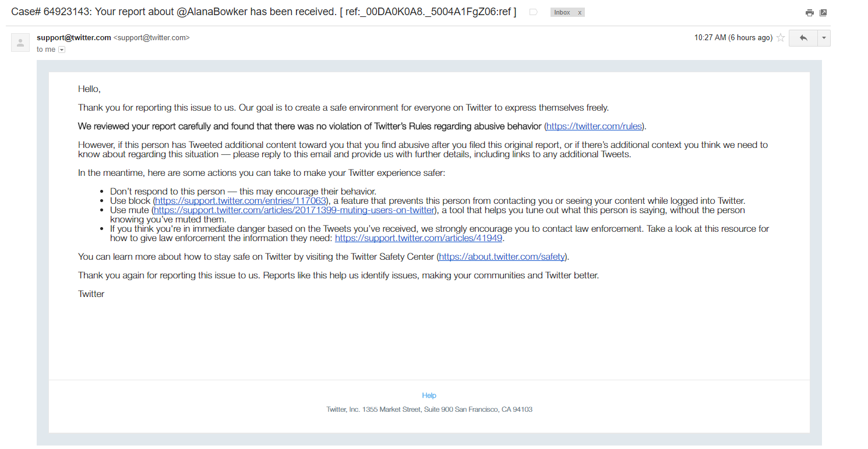Viewport: 868px width, 449px height.
Task: Click the "In the meantime" sentence
Action: (262, 173)
